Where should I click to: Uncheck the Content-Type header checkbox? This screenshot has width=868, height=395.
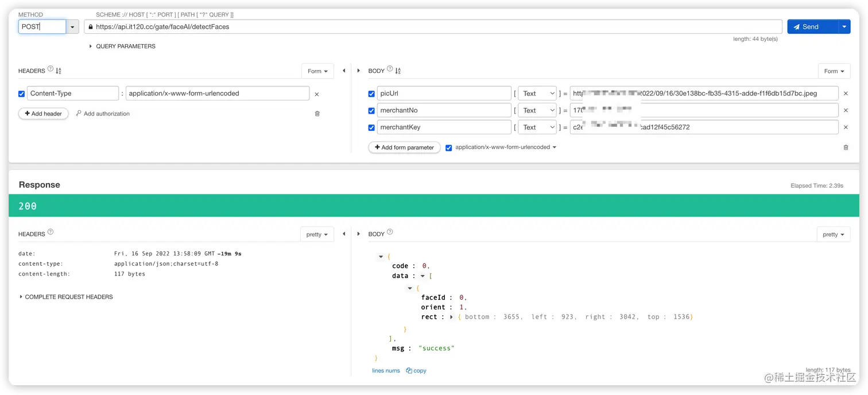pos(22,94)
